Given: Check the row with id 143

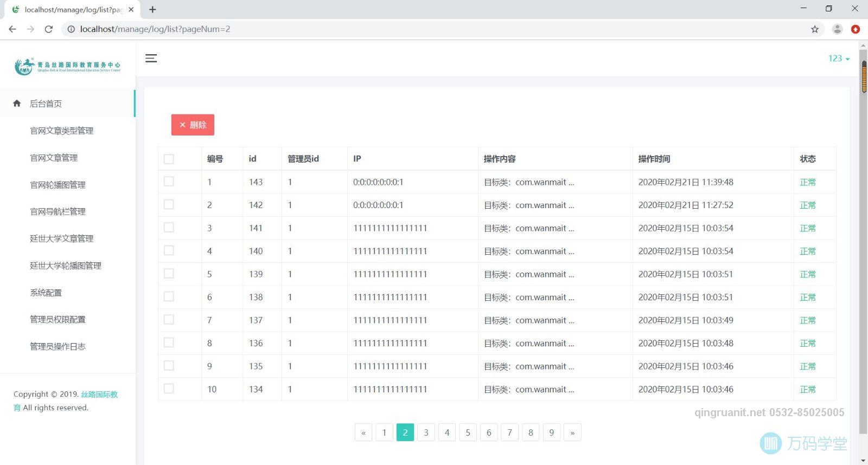Looking at the screenshot, I should tap(169, 182).
